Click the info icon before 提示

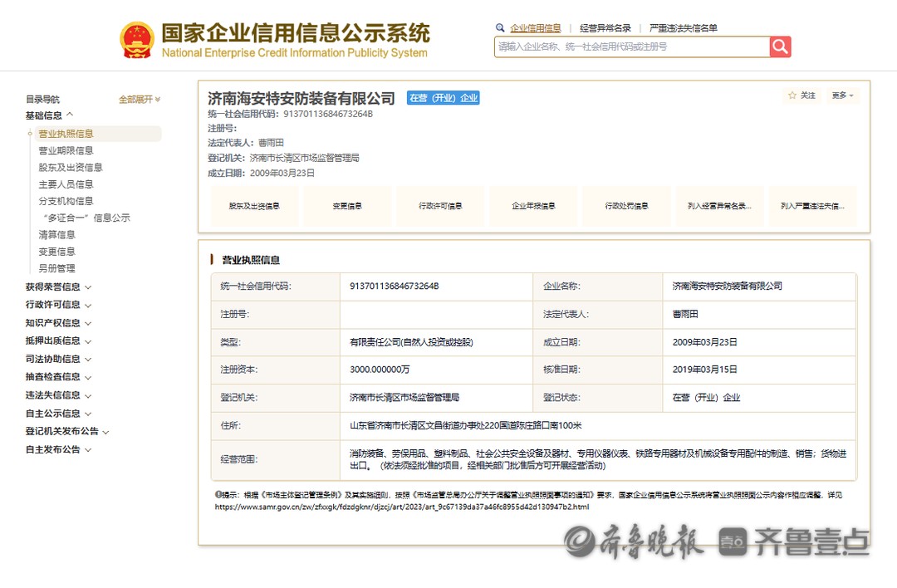click(x=218, y=494)
